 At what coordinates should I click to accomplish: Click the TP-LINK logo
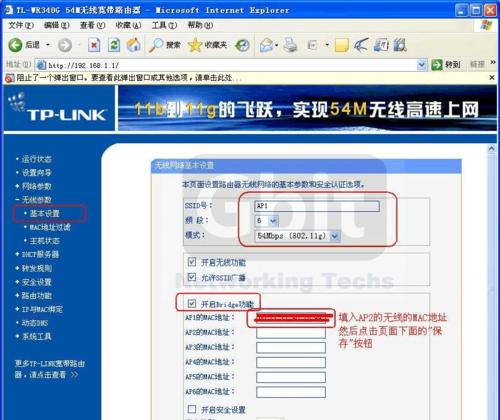tap(59, 108)
